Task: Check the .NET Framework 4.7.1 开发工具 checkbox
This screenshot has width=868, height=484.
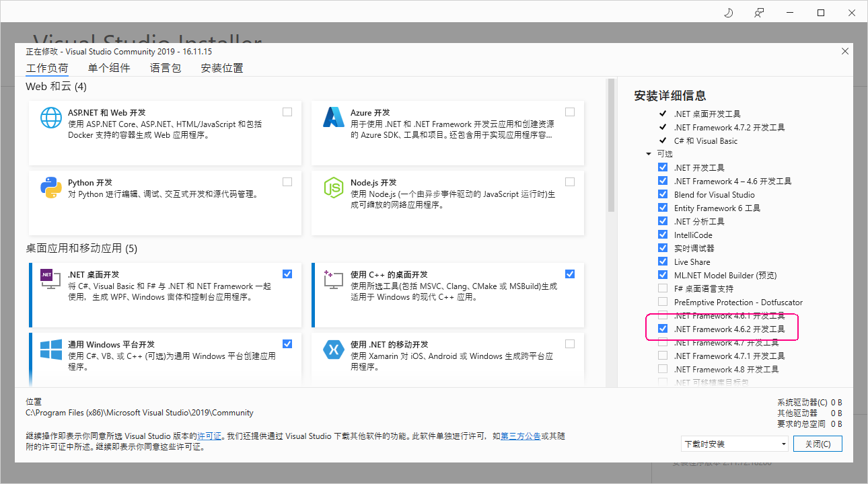Action: point(663,356)
